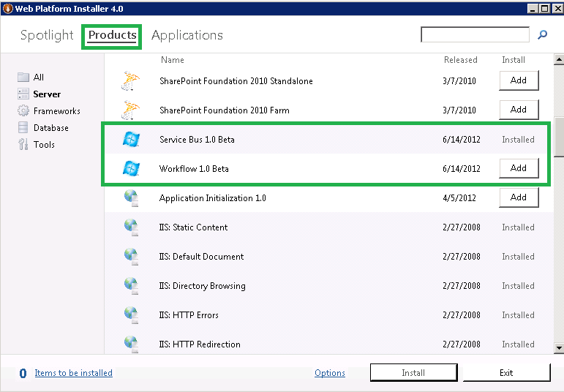The image size is (564, 392).
Task: Click release date of Workflow 1.0 Beta
Action: click(462, 169)
